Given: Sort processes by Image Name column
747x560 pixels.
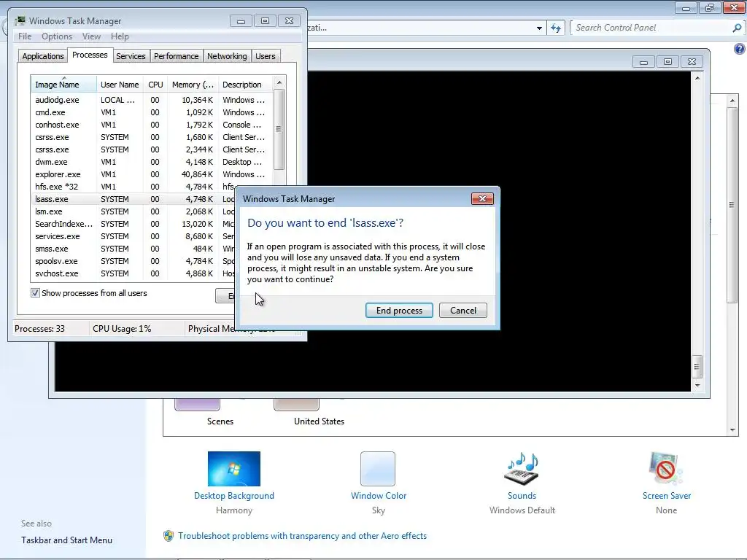Looking at the screenshot, I should click(63, 85).
